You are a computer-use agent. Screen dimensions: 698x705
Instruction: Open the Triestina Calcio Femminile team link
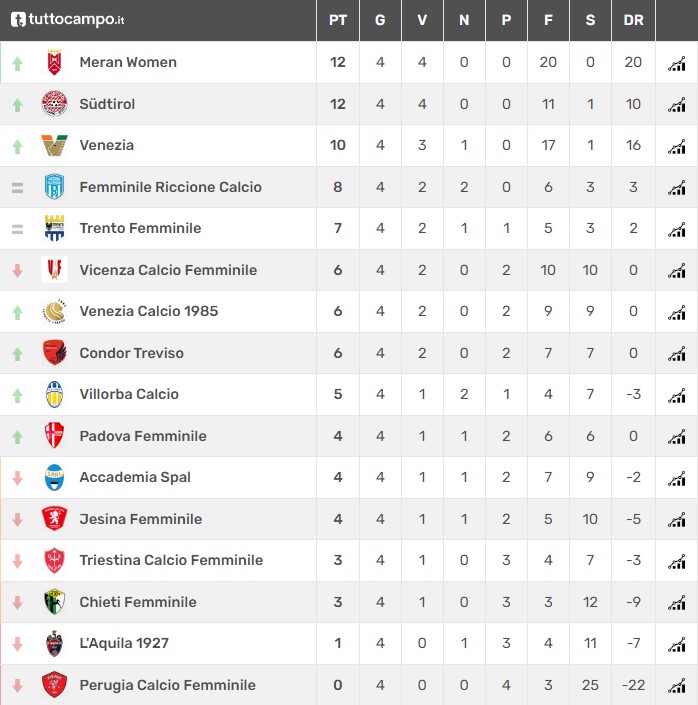pos(171,560)
